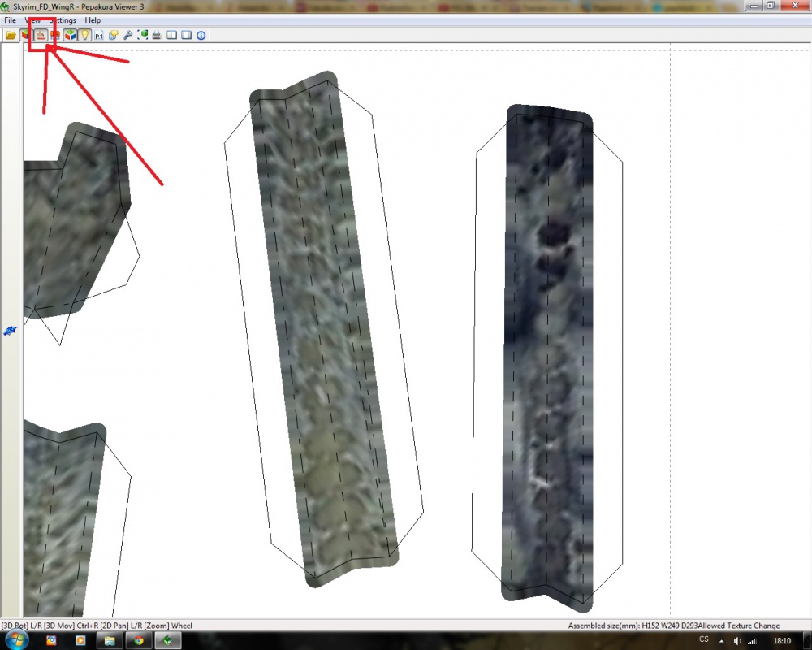Toggle the light bulb toolbar button
The width and height of the screenshot is (812, 650).
pos(84,35)
